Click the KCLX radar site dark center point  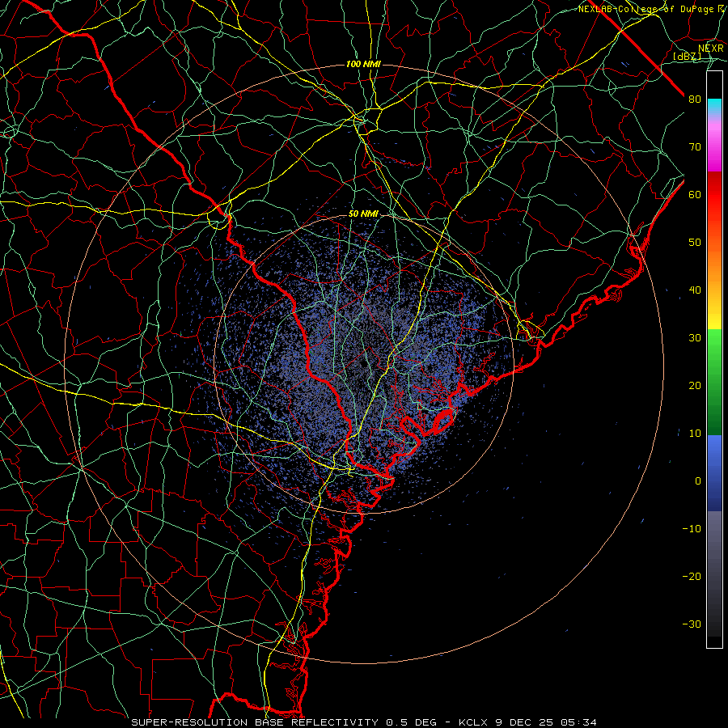tap(363, 363)
